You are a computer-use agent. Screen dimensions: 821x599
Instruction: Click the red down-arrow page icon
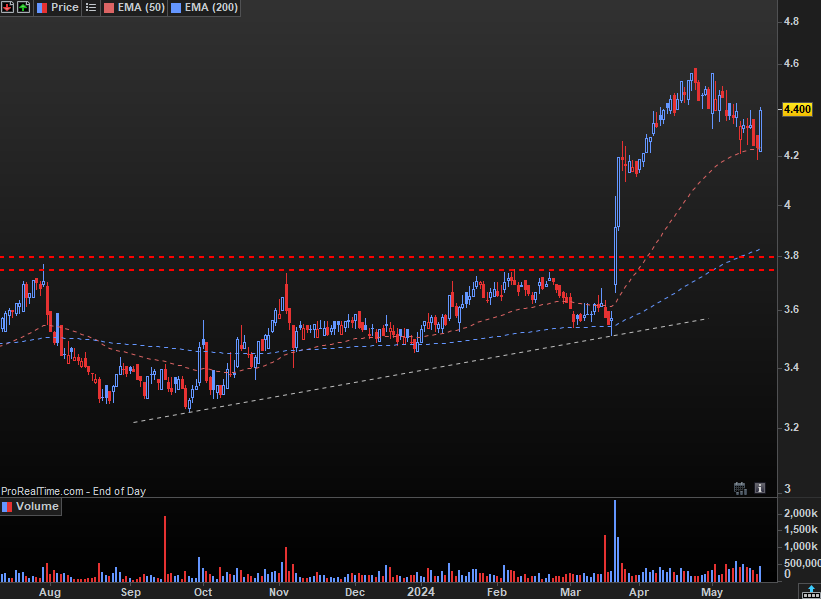pyautogui.click(x=8, y=7)
